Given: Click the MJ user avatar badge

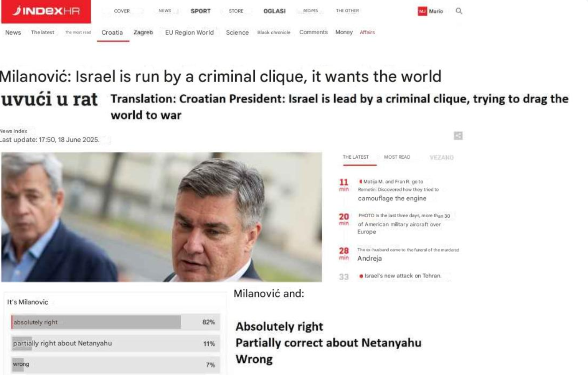Looking at the screenshot, I should (x=422, y=11).
